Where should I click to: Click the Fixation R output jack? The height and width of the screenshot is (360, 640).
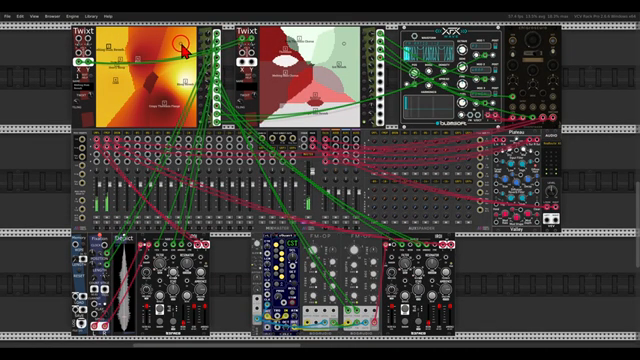click(x=104, y=326)
